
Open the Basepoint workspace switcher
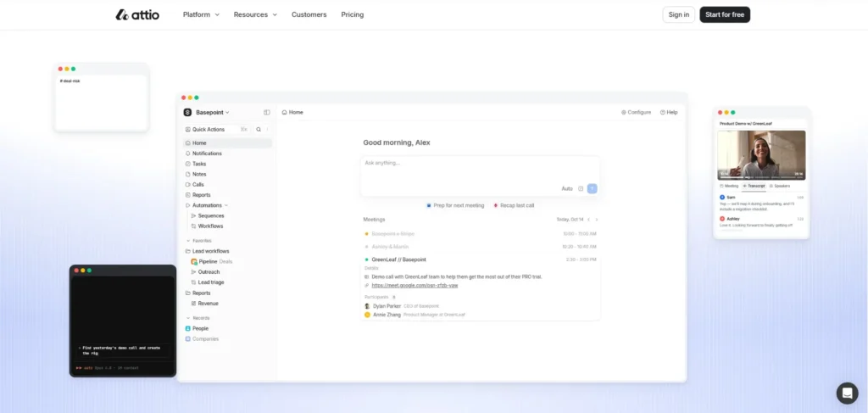point(212,113)
